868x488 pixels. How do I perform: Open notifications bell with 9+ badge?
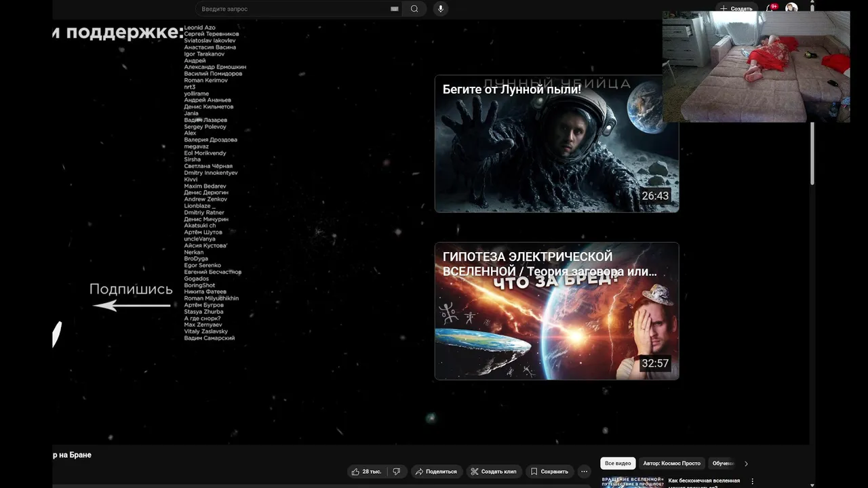point(771,8)
